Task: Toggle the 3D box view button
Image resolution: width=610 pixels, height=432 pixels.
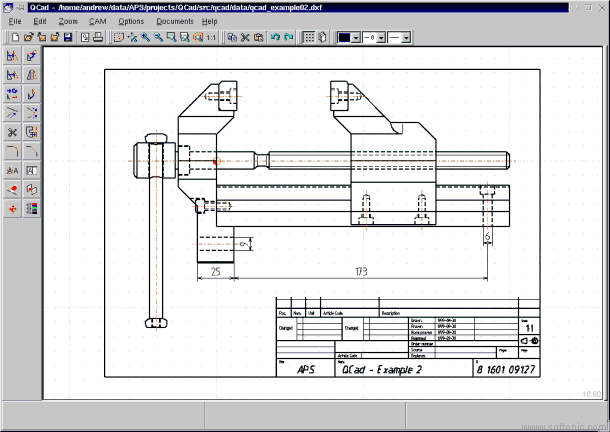Action: pos(324,37)
